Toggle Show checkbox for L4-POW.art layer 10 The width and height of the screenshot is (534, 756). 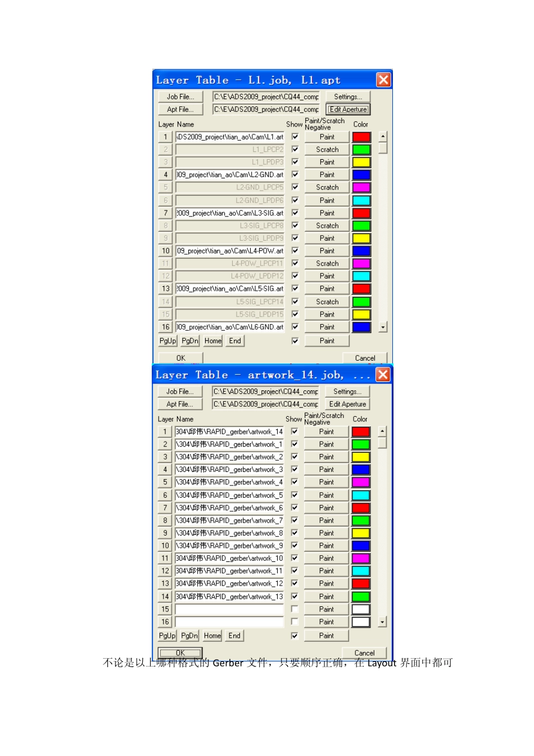coord(295,250)
